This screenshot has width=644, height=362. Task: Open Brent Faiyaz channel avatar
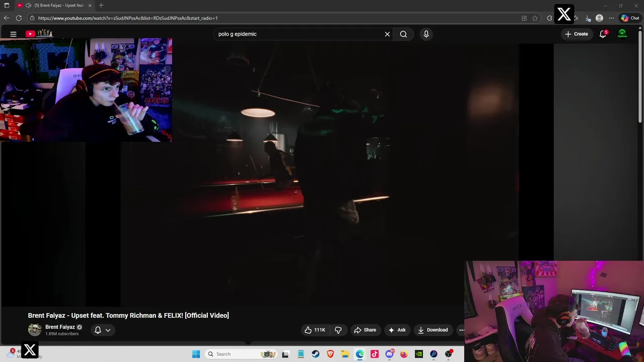[35, 330]
